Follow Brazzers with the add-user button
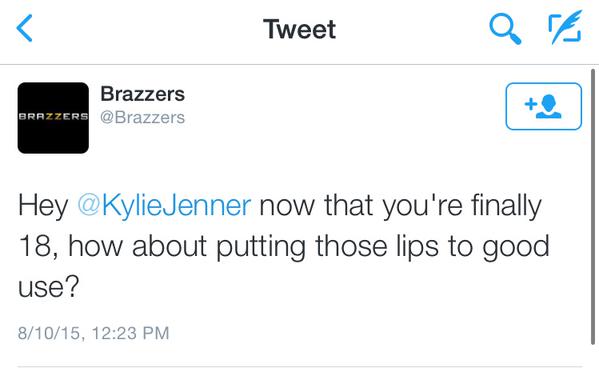The width and height of the screenshot is (599, 384). click(544, 106)
